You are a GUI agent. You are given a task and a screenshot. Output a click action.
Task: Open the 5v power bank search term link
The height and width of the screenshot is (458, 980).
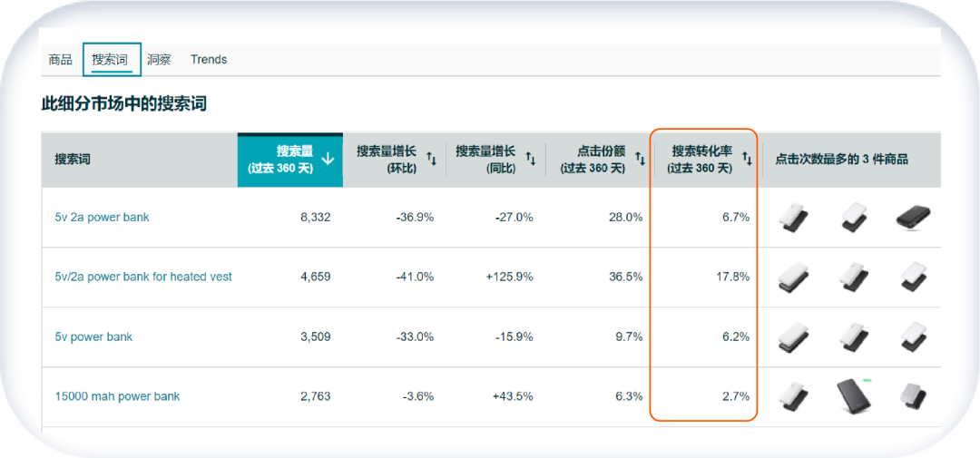pyautogui.click(x=93, y=336)
